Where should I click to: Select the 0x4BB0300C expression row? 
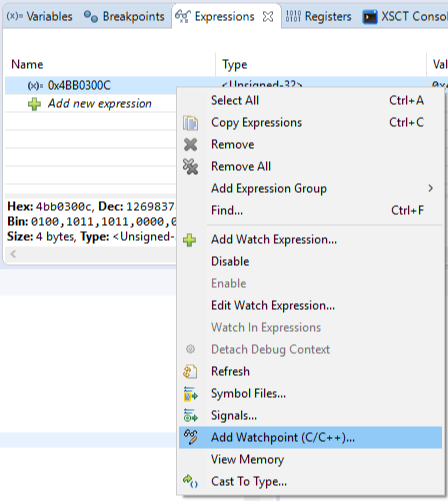(x=91, y=85)
